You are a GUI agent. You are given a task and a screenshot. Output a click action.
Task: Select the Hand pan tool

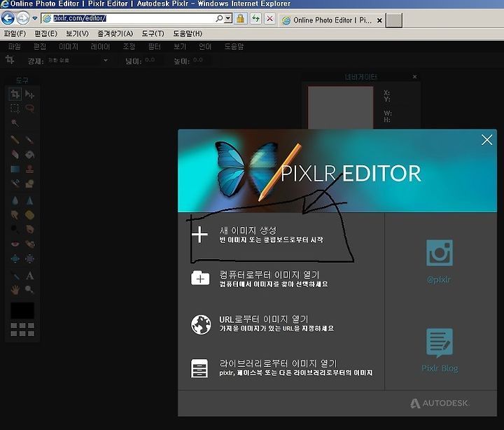coord(15,290)
